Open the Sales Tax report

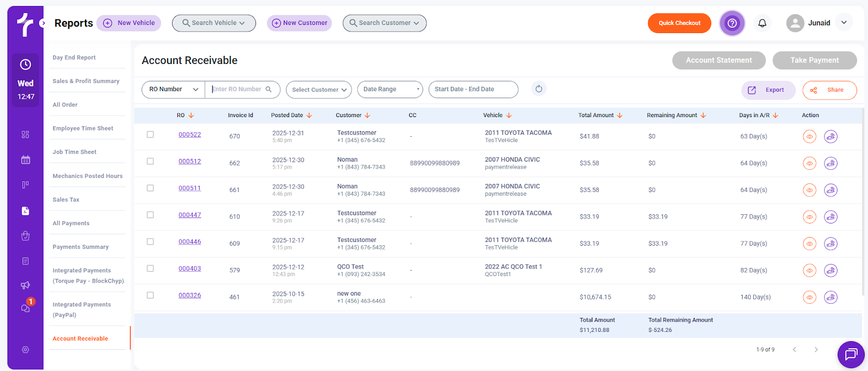66,200
